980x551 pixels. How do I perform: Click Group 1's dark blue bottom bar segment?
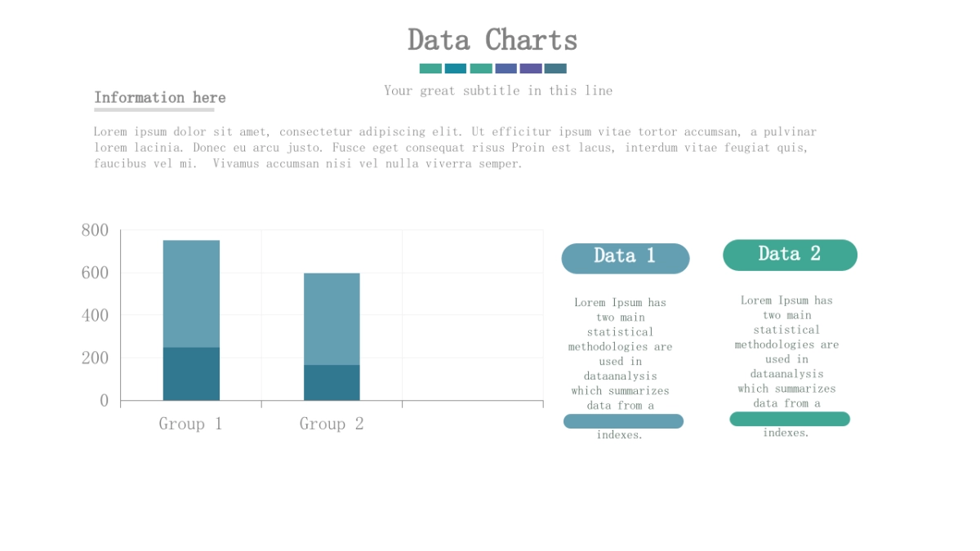[x=191, y=374]
